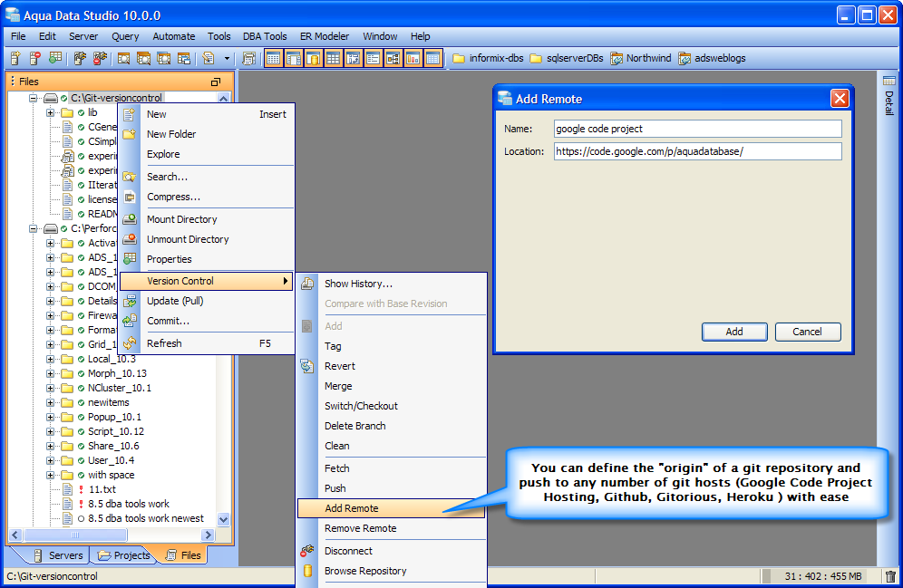The width and height of the screenshot is (903, 588).
Task: Open the Northwind server bookmark
Action: 640,58
